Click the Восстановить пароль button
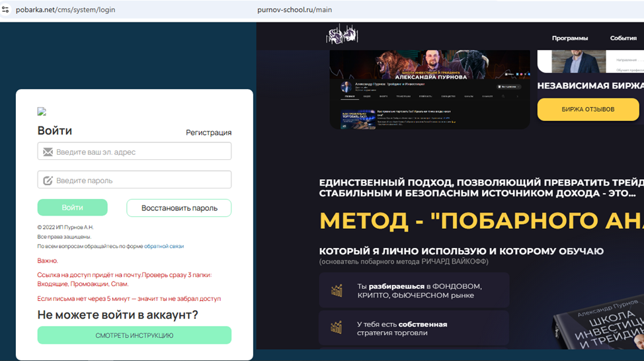 click(179, 208)
